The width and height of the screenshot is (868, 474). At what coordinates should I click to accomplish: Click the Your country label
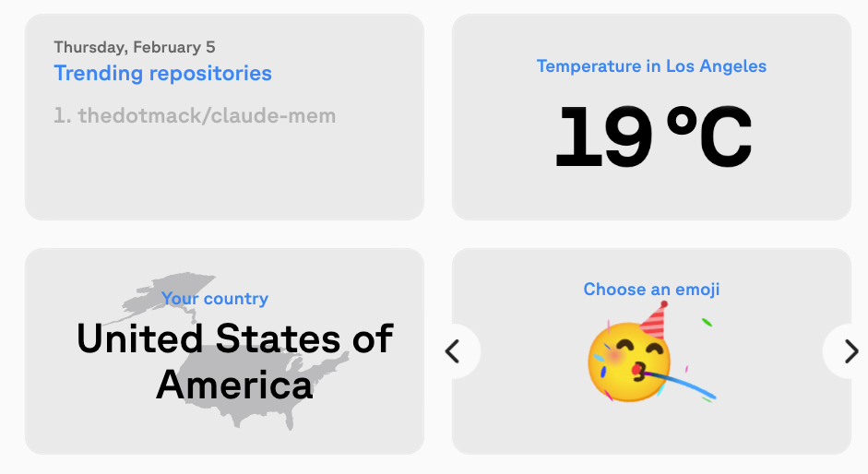click(x=215, y=299)
